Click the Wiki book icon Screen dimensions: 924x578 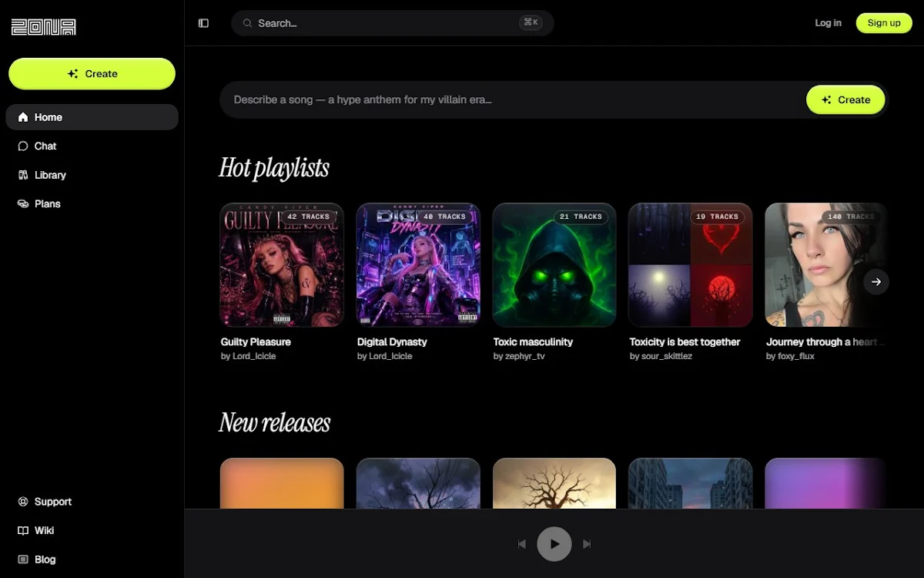23,530
